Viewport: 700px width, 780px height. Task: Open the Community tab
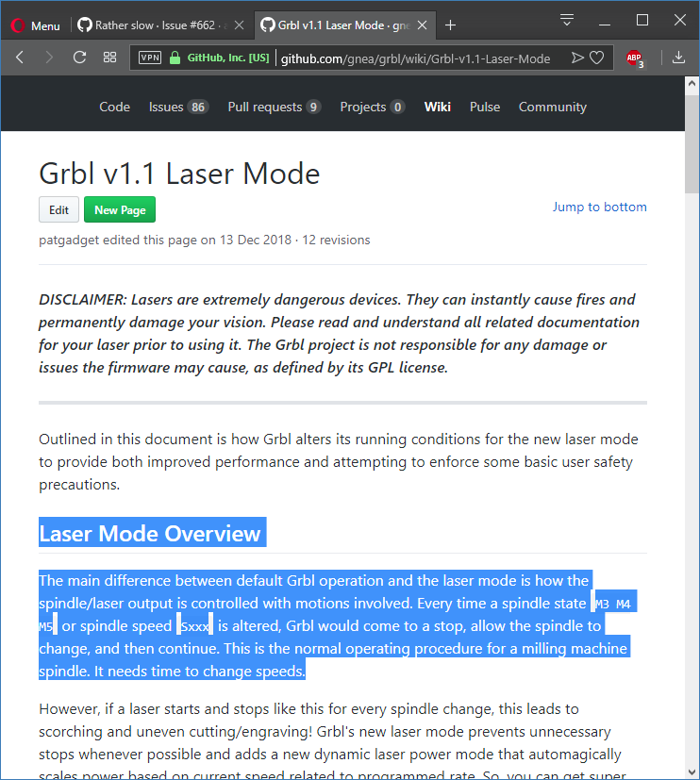coord(552,107)
